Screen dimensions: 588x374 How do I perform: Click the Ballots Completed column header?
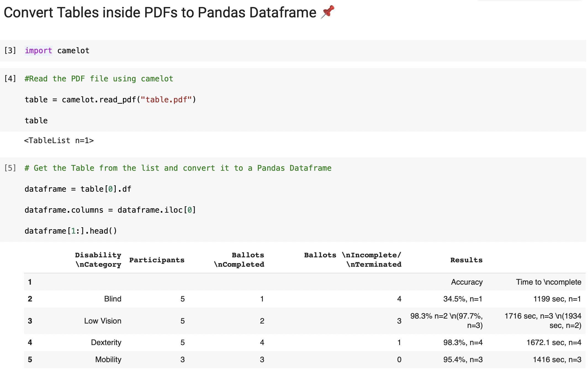point(239,260)
